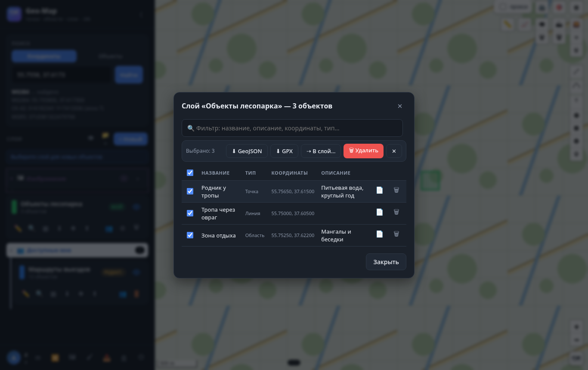Click trash icon in Зона отдыха row
This screenshot has width=588, height=370.
[x=396, y=234]
